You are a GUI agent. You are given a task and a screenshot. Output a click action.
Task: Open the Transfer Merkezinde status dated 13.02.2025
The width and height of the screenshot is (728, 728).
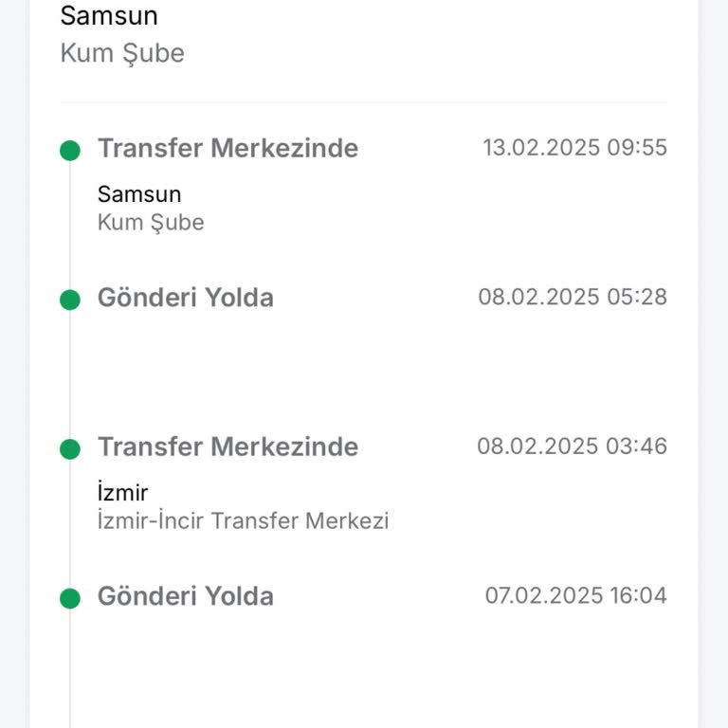(x=227, y=149)
